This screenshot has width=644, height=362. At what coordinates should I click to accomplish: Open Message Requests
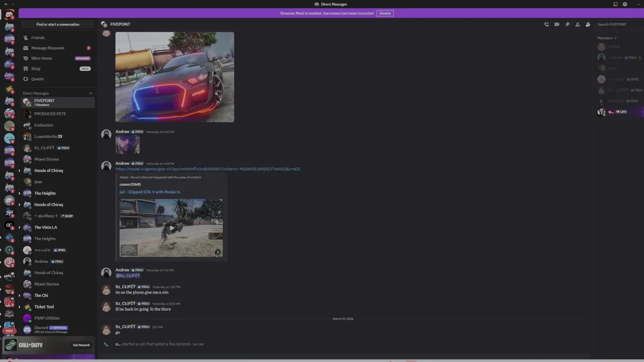[57, 48]
